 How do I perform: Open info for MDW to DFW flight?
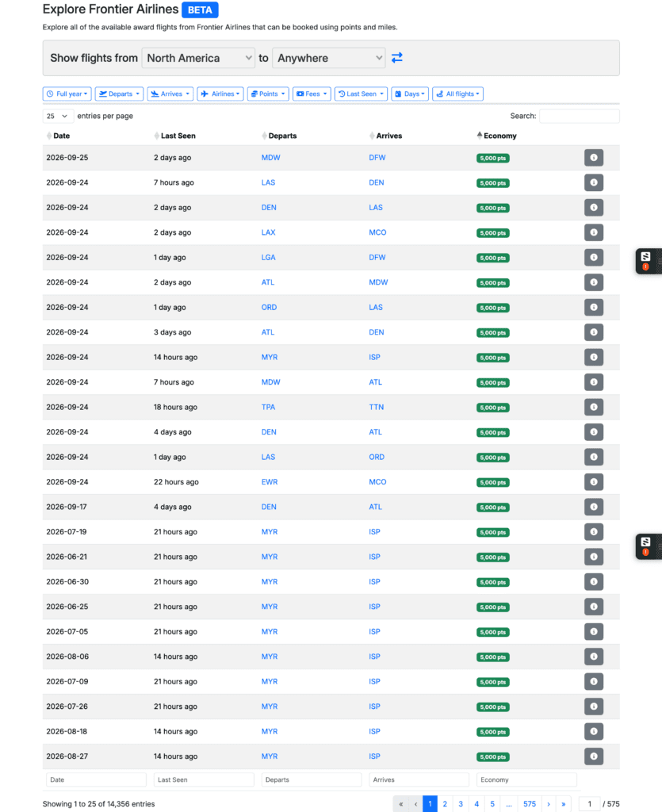click(x=594, y=158)
